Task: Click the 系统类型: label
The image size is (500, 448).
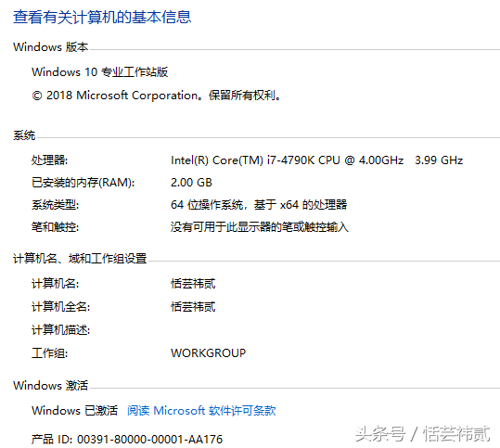Action: point(55,205)
